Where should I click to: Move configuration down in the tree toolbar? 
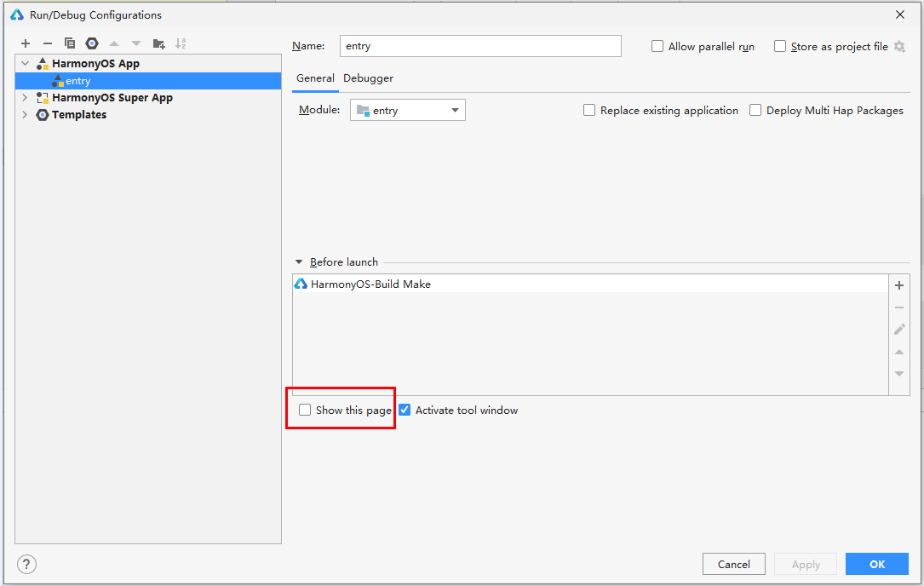pyautogui.click(x=136, y=43)
